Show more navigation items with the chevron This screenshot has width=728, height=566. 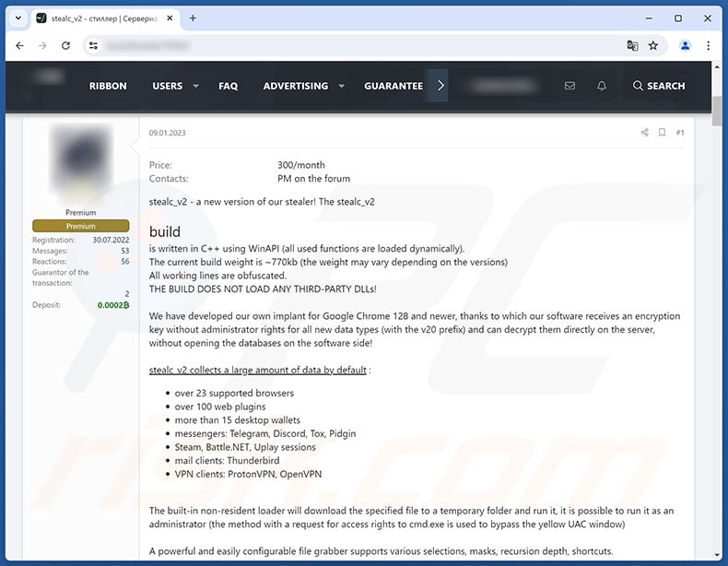pos(440,86)
